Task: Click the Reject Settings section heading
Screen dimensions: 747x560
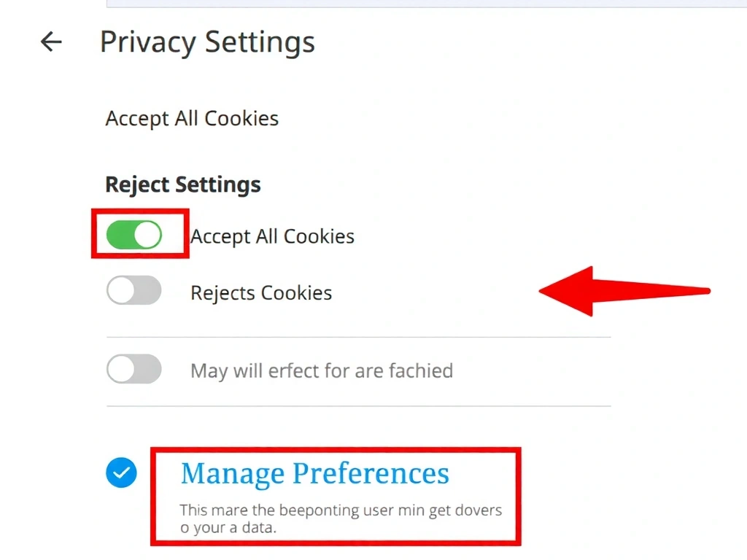Action: [x=182, y=184]
